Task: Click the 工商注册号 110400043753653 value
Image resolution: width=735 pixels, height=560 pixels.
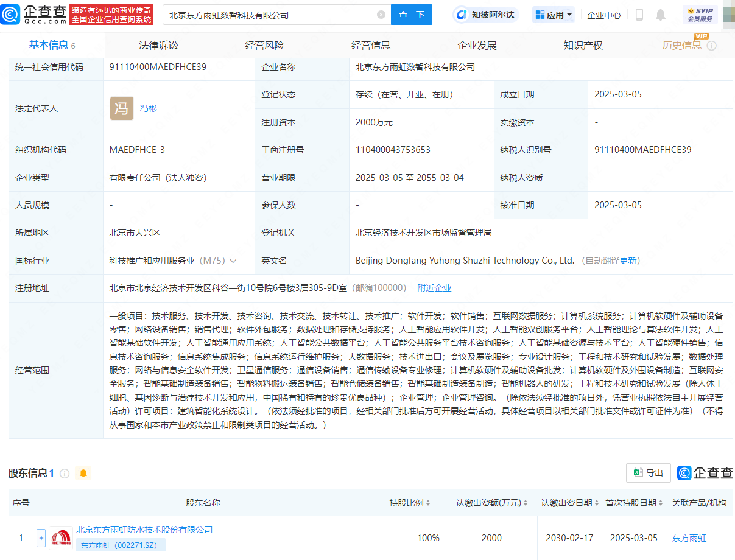Action: click(x=393, y=150)
